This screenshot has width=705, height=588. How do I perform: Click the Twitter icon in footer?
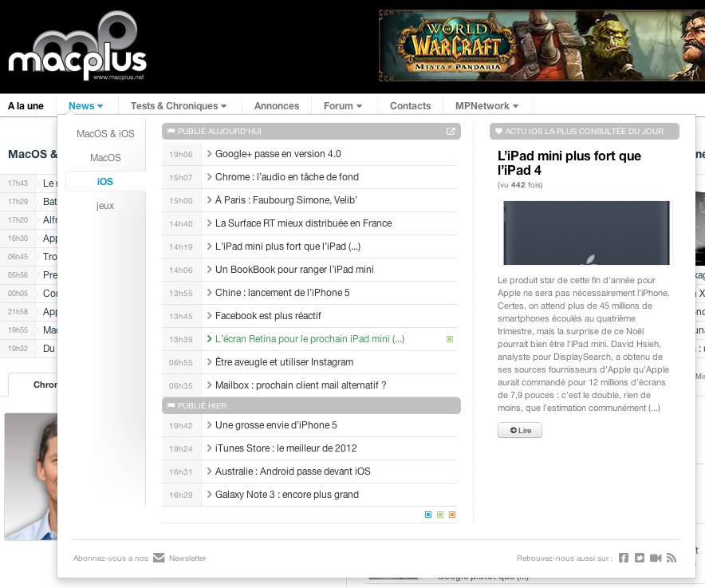[x=640, y=558]
